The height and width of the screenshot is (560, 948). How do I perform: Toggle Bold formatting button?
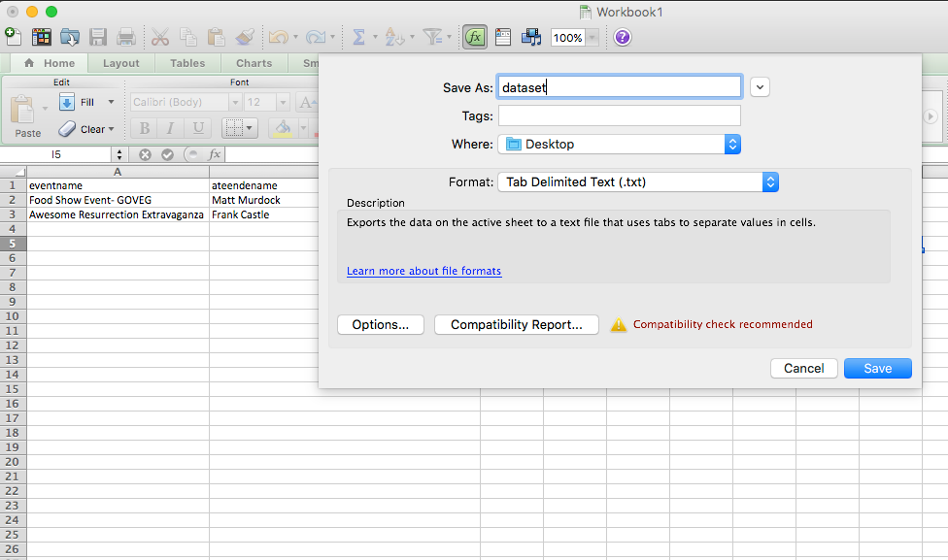point(145,127)
